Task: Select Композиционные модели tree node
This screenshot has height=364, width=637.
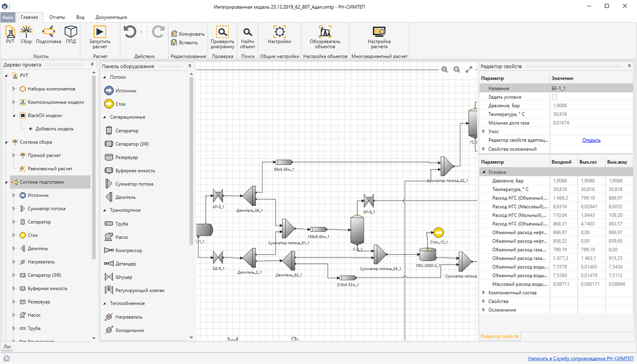Action: click(55, 102)
